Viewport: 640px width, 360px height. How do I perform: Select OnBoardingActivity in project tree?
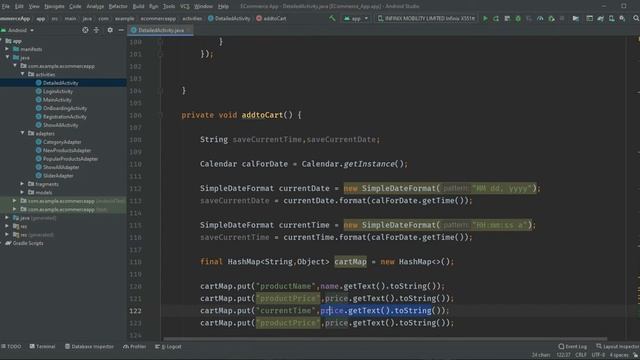tap(65, 108)
